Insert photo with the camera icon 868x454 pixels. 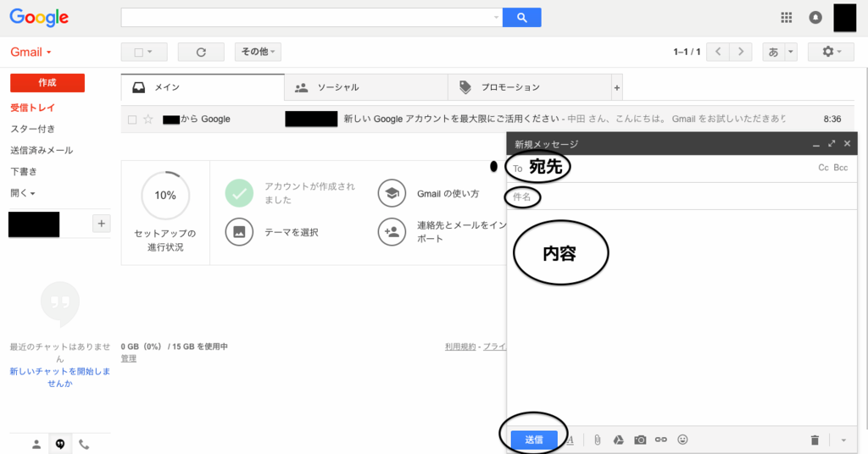(x=640, y=440)
